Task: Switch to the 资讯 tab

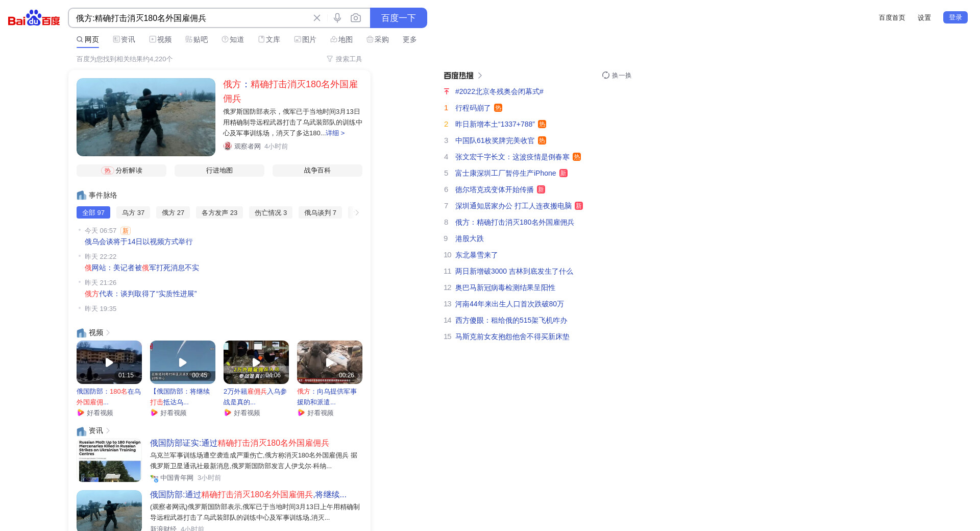Action: [x=124, y=39]
